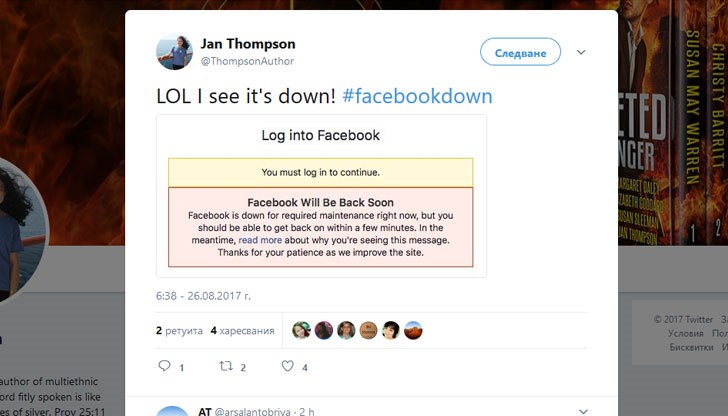
Task: View the 4 харесвания list
Action: point(242,331)
